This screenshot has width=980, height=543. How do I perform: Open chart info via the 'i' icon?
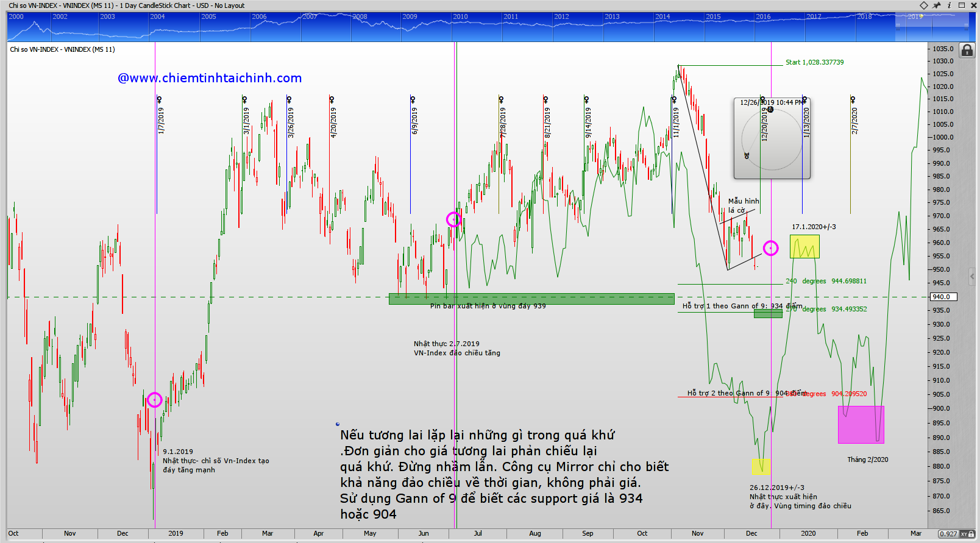click(x=949, y=5)
